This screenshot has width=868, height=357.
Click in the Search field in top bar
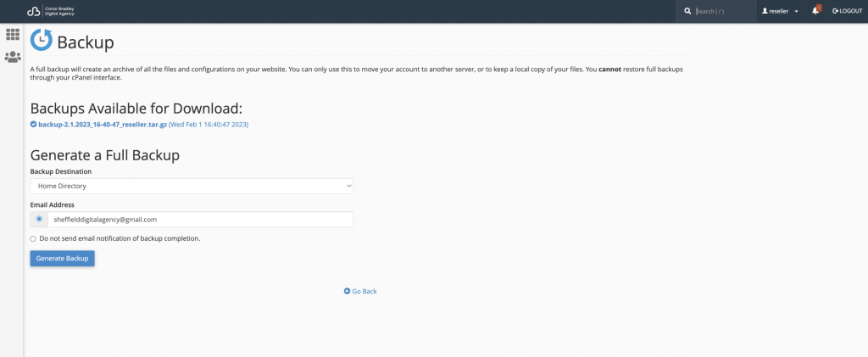[722, 11]
